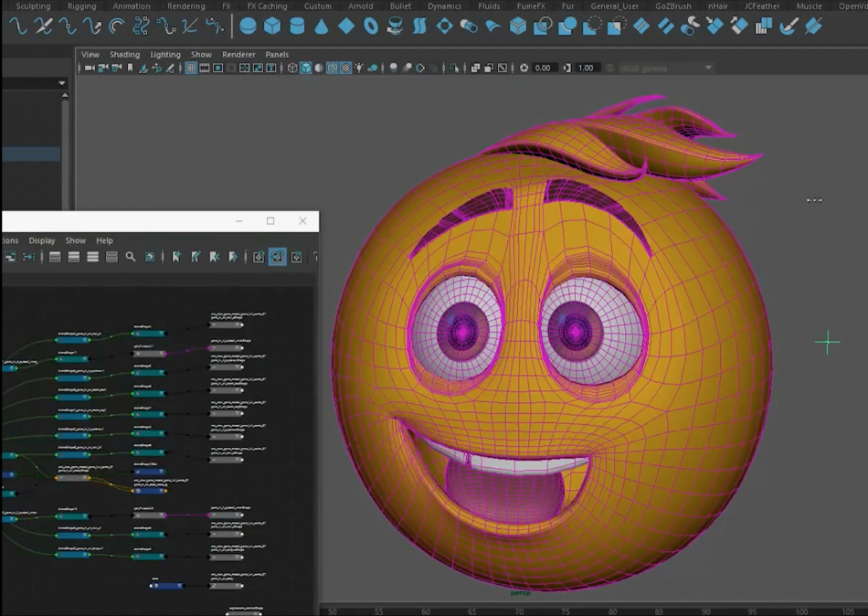
Task: Switch to the Rigging shelf tab
Action: (82, 6)
